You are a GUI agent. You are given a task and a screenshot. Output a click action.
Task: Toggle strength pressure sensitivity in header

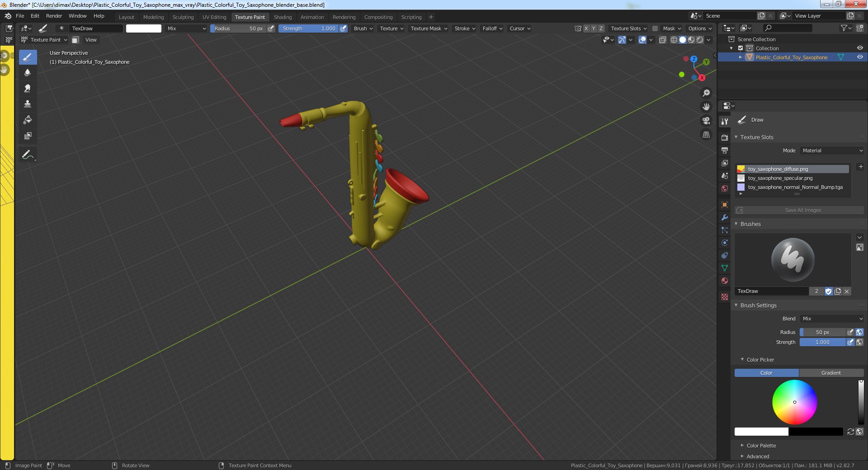[x=343, y=28]
